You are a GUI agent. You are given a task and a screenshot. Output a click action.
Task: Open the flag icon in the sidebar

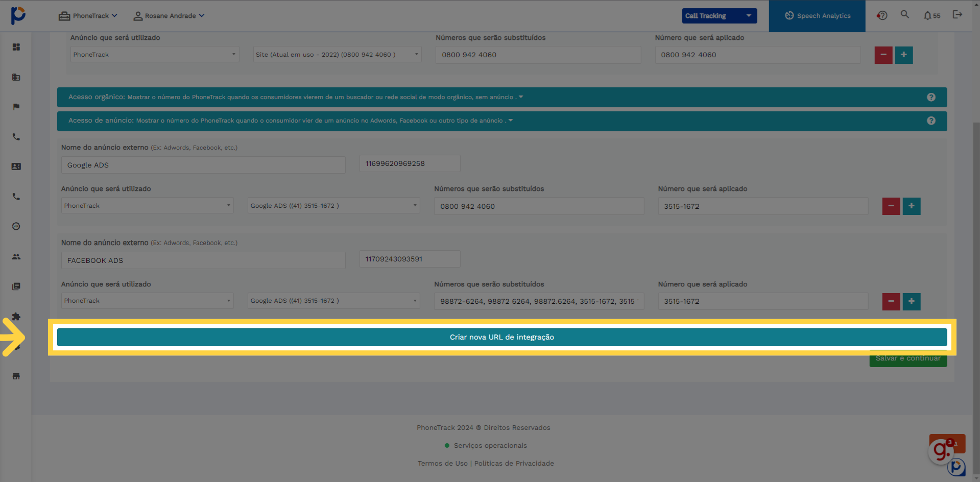tap(16, 107)
